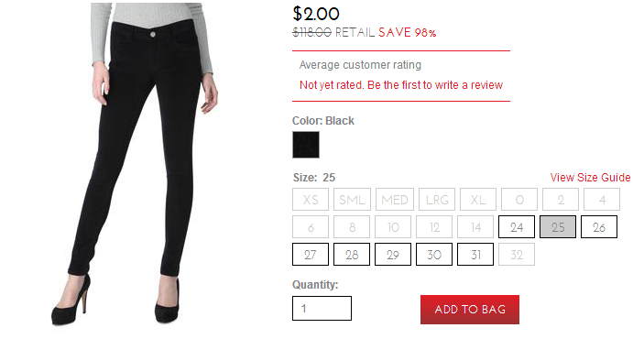Click the disabled size 0 option
The width and height of the screenshot is (644, 339).
pos(519,200)
